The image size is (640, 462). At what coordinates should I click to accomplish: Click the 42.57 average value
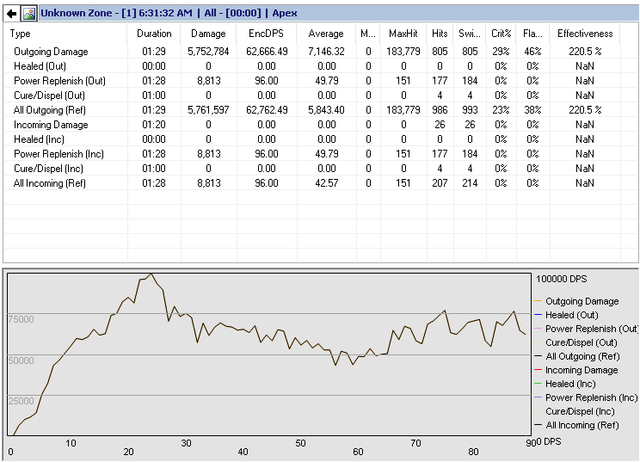pyautogui.click(x=327, y=183)
